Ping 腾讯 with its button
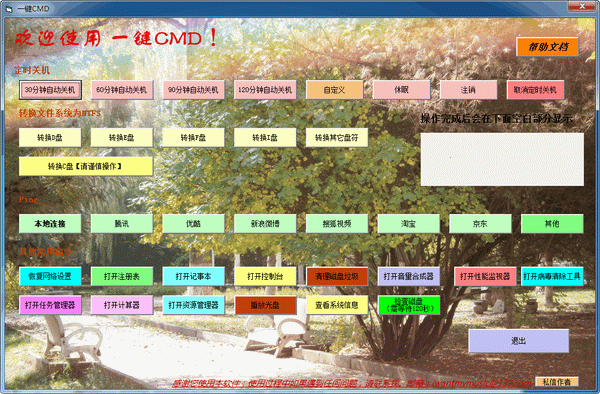600x394 pixels. click(122, 224)
